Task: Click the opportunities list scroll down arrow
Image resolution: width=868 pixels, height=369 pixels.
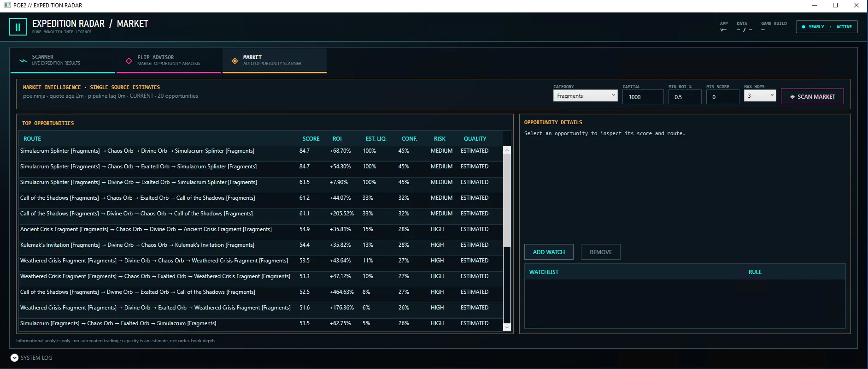Action: [507, 327]
